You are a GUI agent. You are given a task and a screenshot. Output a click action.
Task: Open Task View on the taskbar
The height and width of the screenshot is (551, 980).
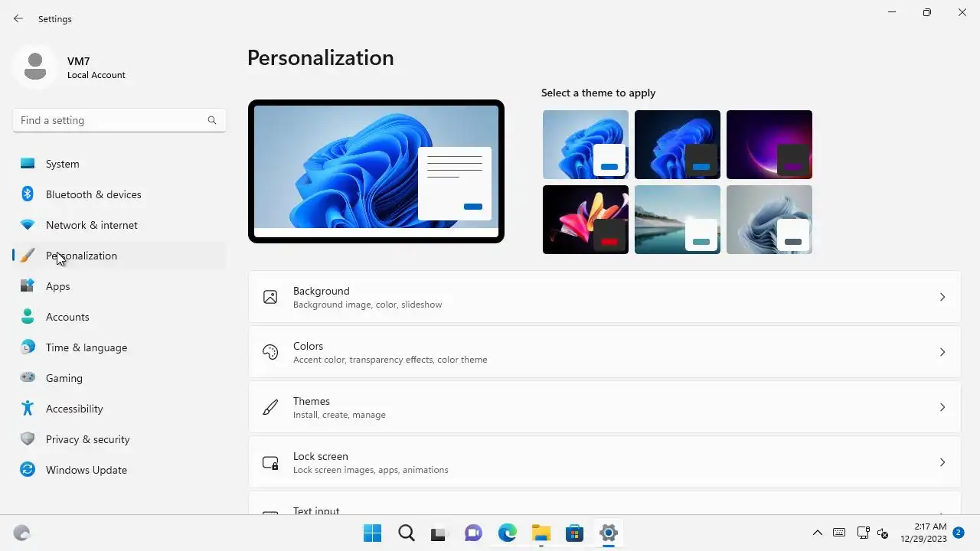pyautogui.click(x=438, y=533)
